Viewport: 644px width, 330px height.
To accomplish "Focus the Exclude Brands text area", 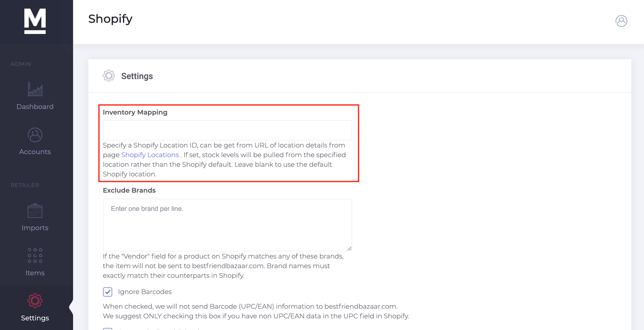I will pos(227,225).
